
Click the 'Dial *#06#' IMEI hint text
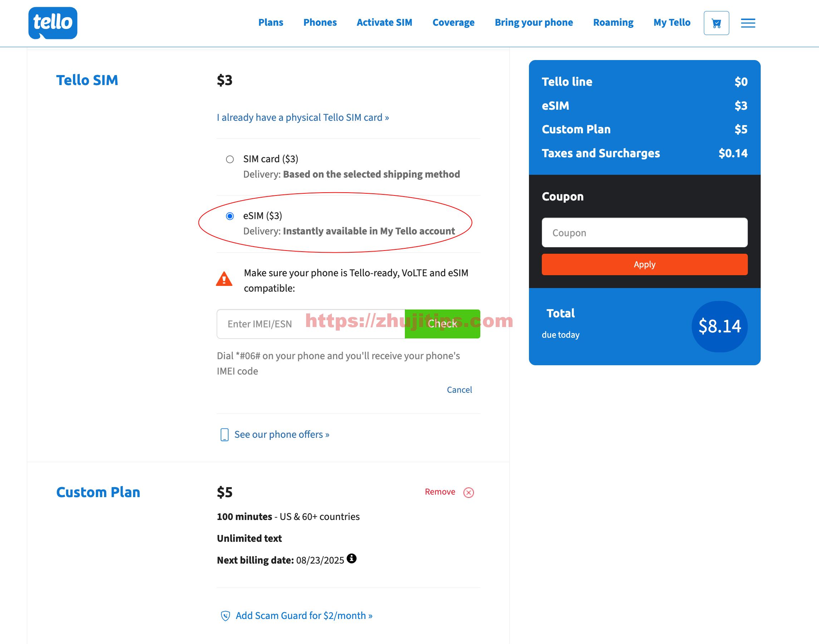338,363
